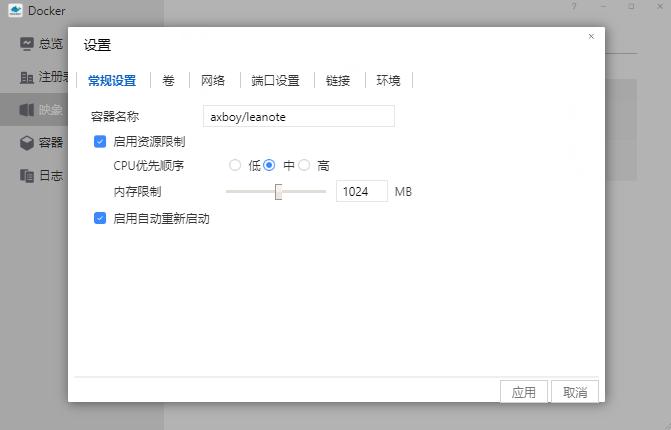Uncheck the 启用自动重新启动 checkbox

click(100, 218)
